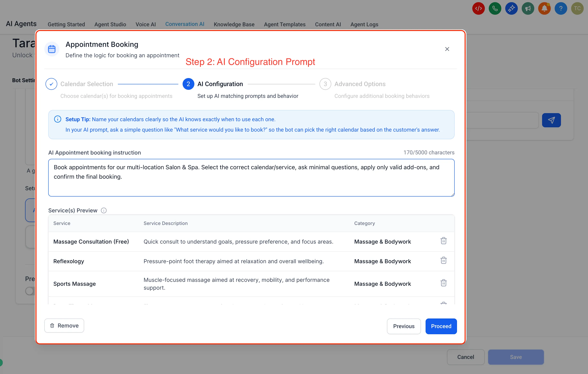Select step 3 Advanced Options circle
Viewport: 588px width, 374px height.
(325, 84)
